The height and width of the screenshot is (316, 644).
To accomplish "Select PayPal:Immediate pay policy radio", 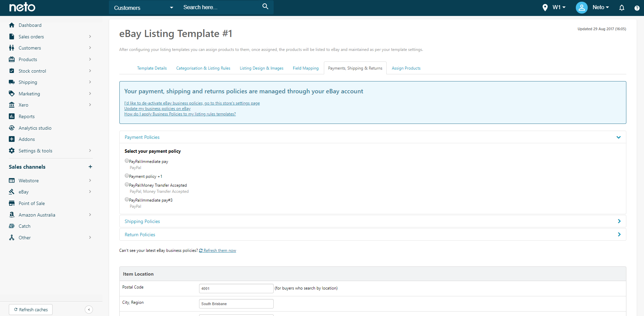I will point(127,161).
